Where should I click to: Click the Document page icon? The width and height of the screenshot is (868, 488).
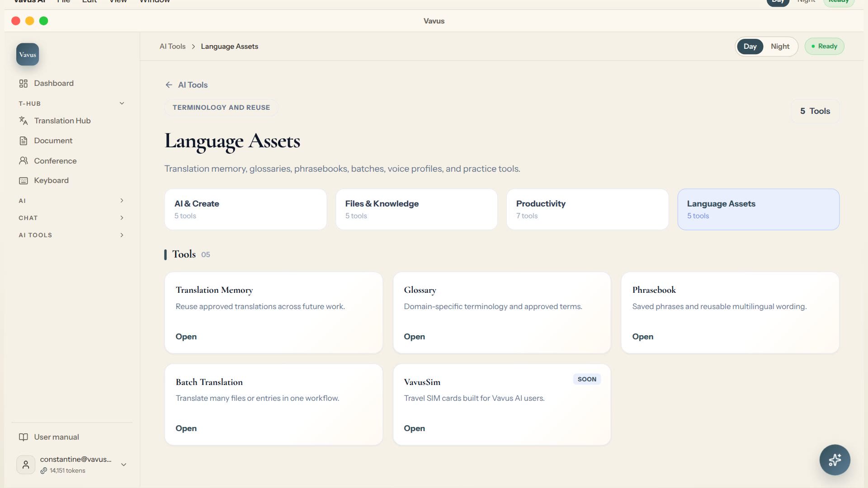24,141
